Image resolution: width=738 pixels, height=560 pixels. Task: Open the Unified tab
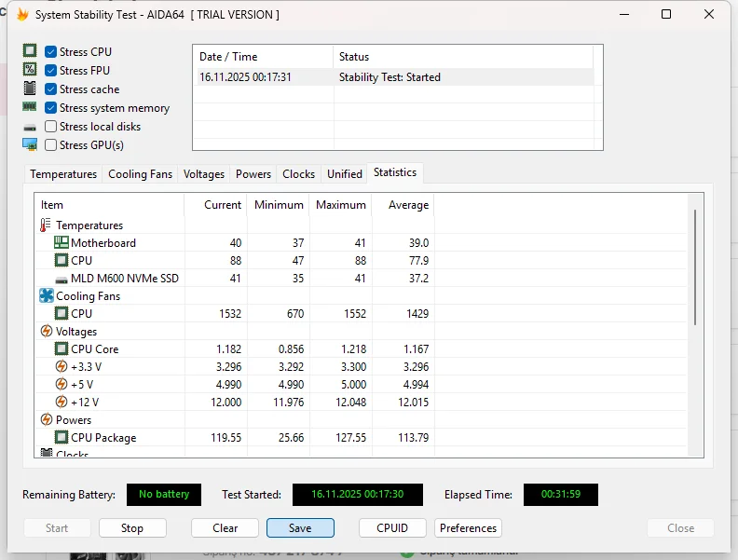(x=345, y=174)
